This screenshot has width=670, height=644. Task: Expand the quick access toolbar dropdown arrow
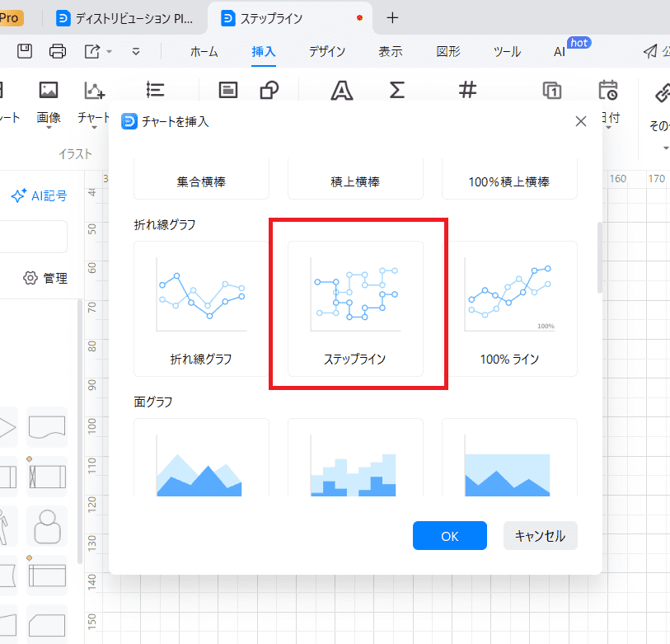tap(136, 52)
